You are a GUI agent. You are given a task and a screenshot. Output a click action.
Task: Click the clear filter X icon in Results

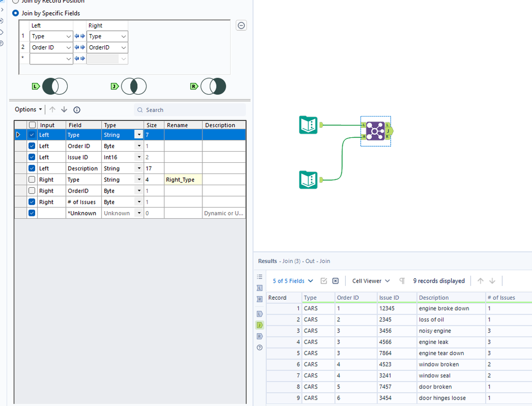[x=335, y=281]
